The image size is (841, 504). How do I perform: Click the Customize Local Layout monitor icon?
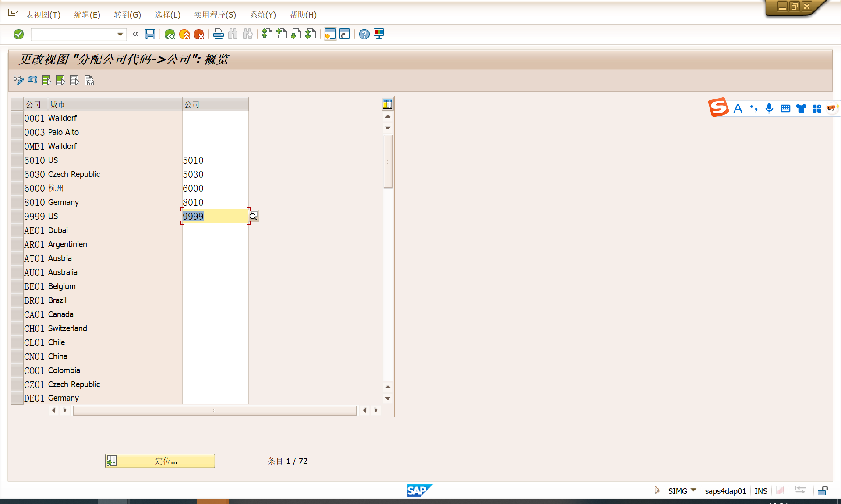pyautogui.click(x=379, y=34)
